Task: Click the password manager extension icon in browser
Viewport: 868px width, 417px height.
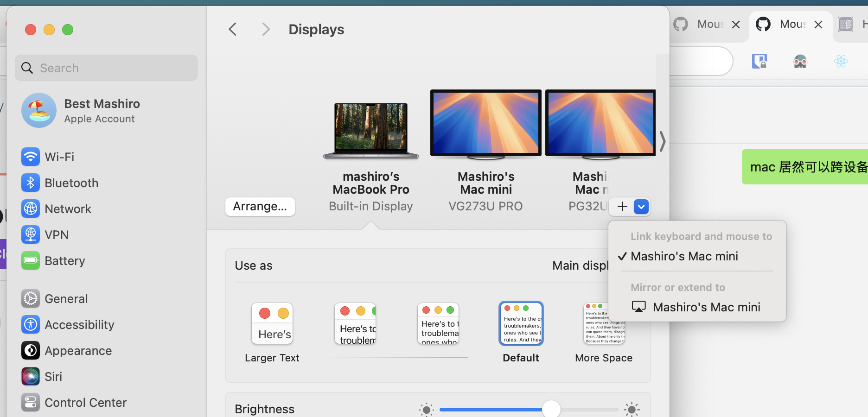Action: pos(759,61)
